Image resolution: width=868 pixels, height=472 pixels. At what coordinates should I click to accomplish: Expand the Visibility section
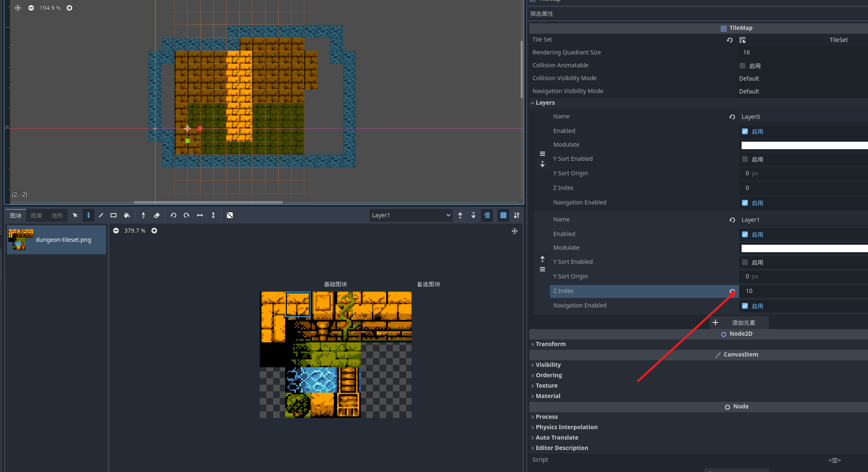(x=548, y=365)
